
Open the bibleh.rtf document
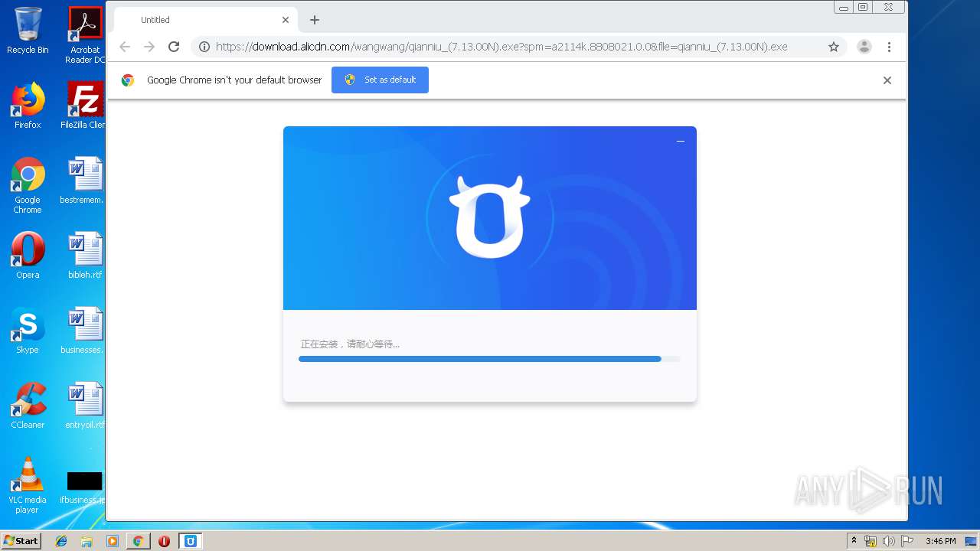coord(85,256)
